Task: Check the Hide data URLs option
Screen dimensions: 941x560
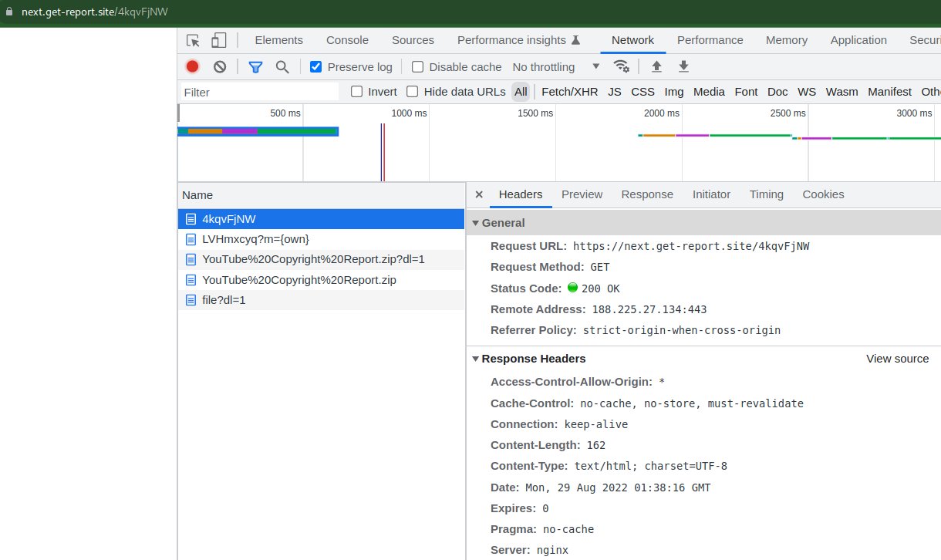Action: [x=412, y=92]
